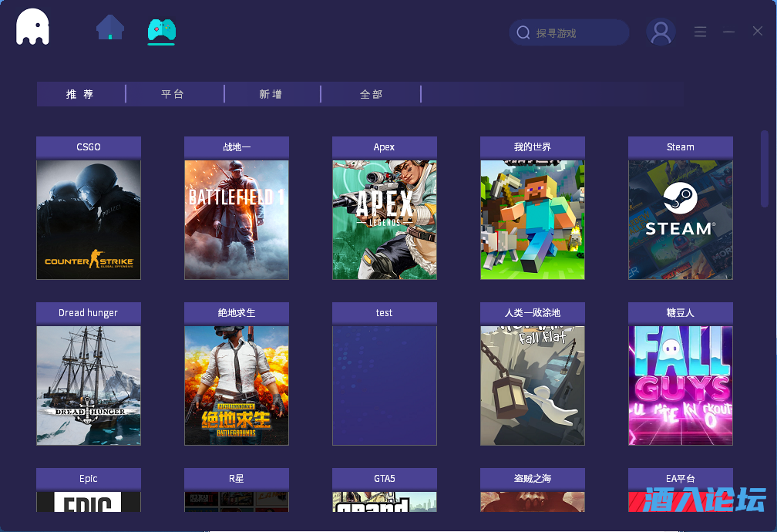
Task: Click the 糖豆人 title label
Action: [x=681, y=313]
